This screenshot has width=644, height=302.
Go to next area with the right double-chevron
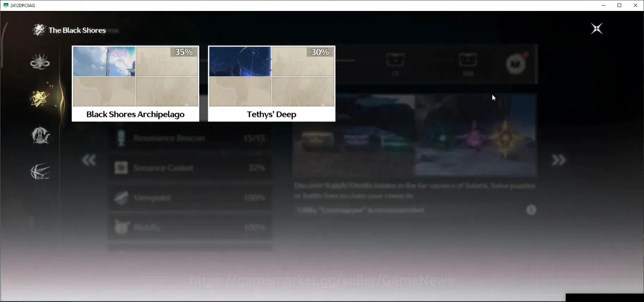(559, 160)
